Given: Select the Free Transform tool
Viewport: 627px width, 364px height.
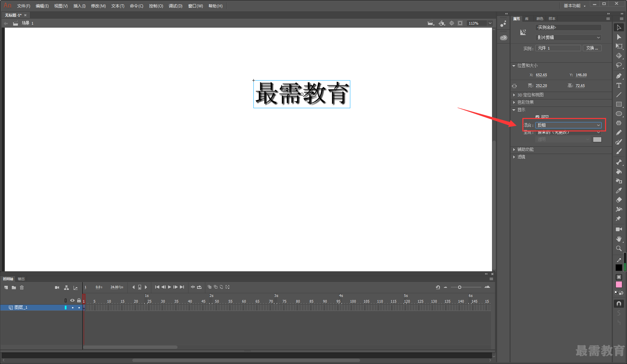Looking at the screenshot, I should tap(619, 47).
